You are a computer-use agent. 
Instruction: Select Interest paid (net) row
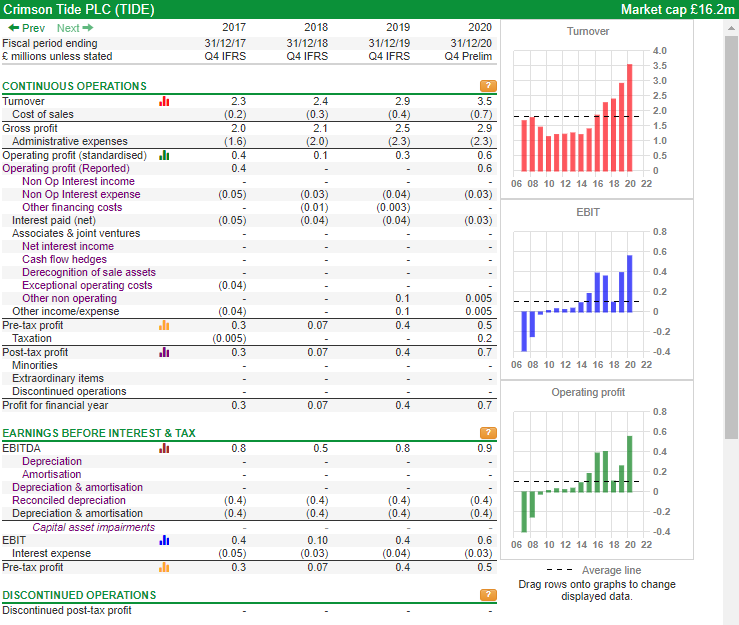[x=249, y=221]
